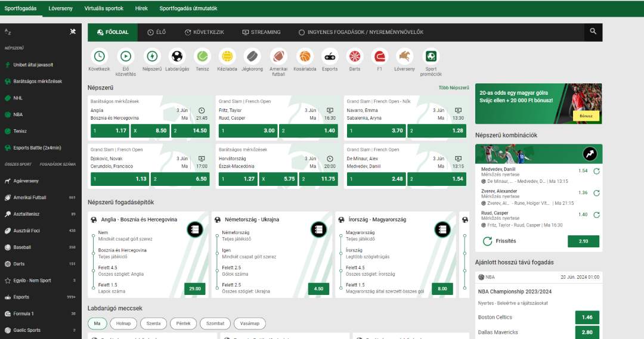Viewport: 644px width, 339px height.
Task: Click the combined odds 2.93 button
Action: (583, 241)
